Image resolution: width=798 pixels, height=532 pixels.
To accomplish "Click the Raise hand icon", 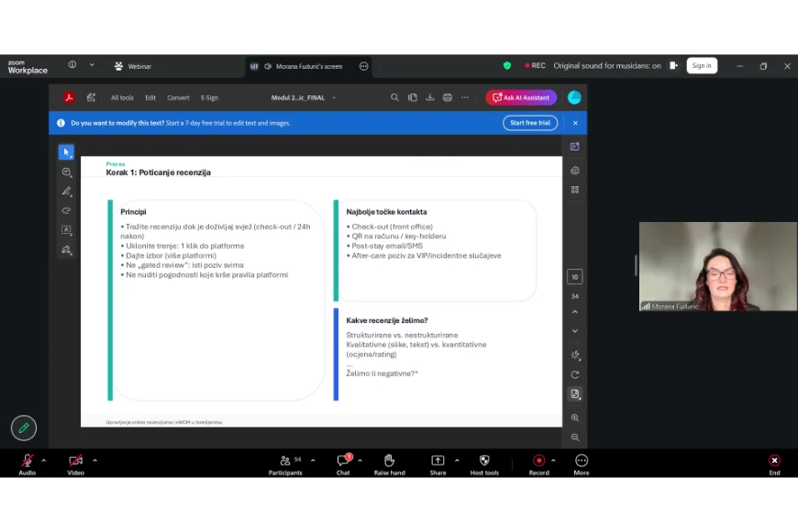I will tap(389, 461).
